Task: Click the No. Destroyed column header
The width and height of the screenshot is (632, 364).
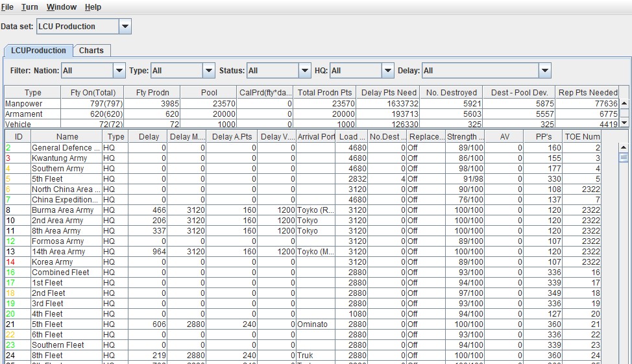Action: pos(451,92)
